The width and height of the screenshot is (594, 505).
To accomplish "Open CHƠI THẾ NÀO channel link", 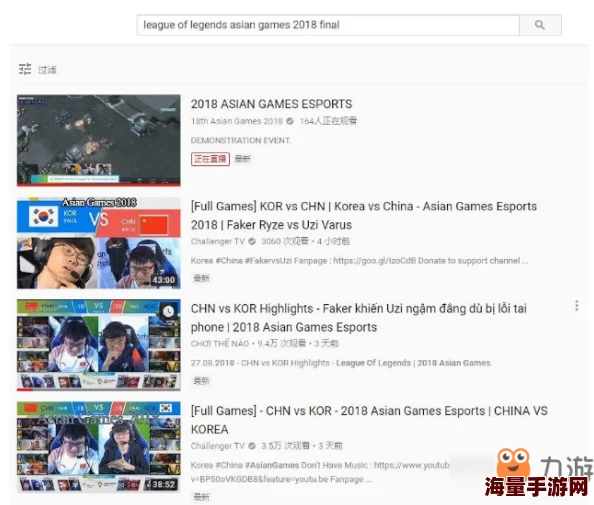I will tap(220, 344).
